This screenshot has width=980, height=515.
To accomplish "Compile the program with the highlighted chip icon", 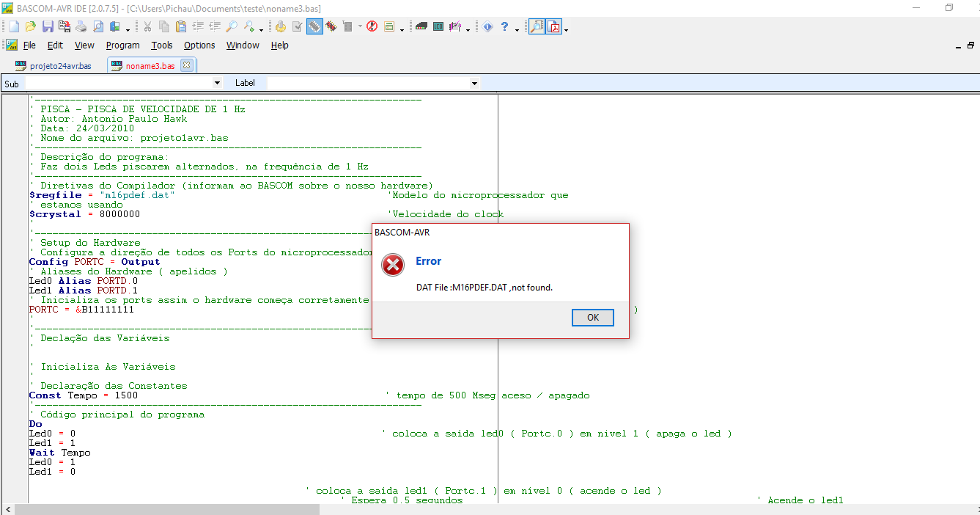I will pyautogui.click(x=314, y=26).
